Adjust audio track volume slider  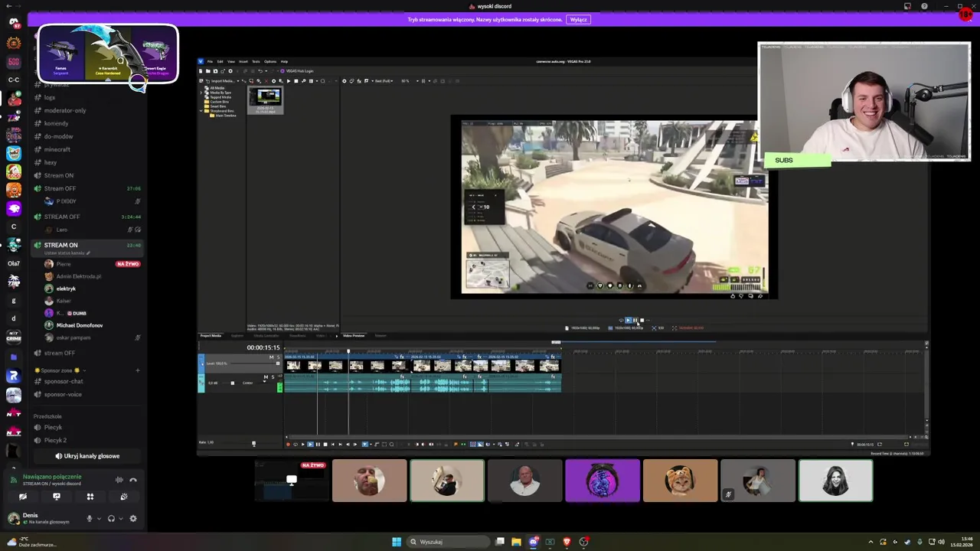(x=233, y=383)
